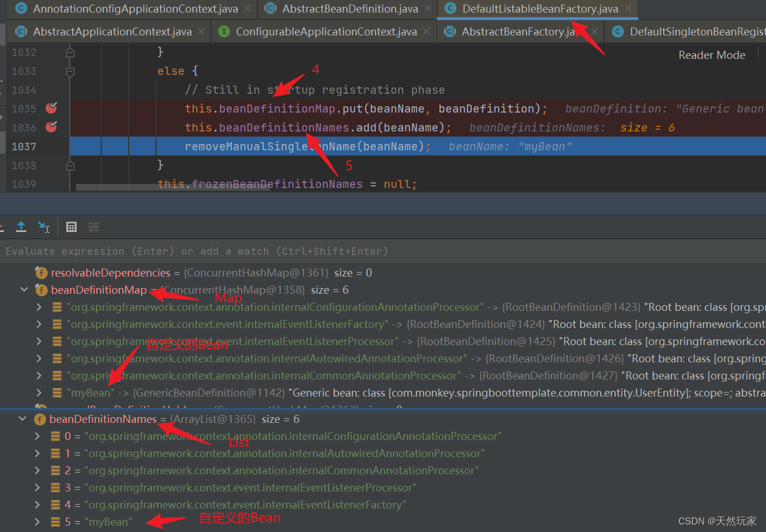
Task: Click the class icon on DefaultSingletonBeanRegistry tab
Action: coord(617,31)
